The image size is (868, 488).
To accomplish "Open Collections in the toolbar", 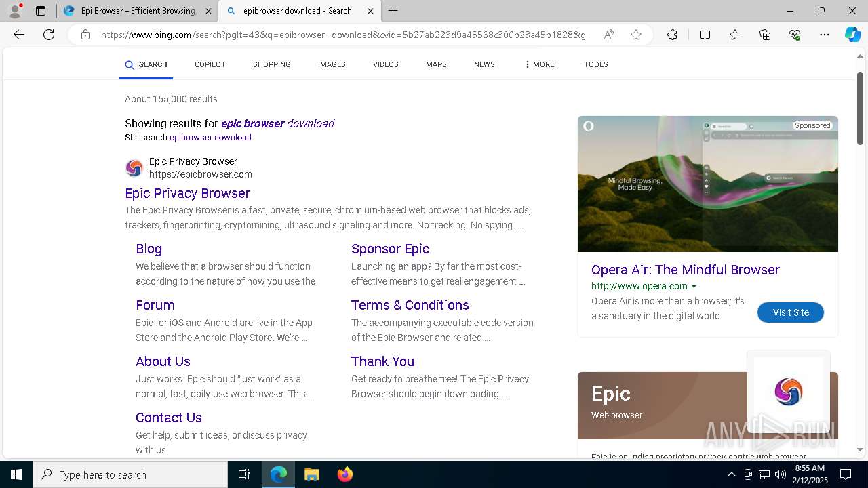I will [x=765, y=35].
